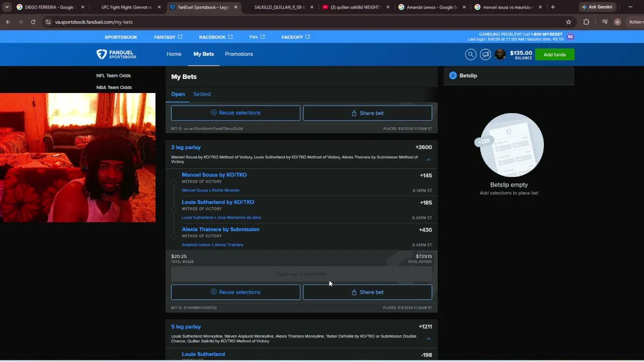Click the $729.15 total payout value

424,256
